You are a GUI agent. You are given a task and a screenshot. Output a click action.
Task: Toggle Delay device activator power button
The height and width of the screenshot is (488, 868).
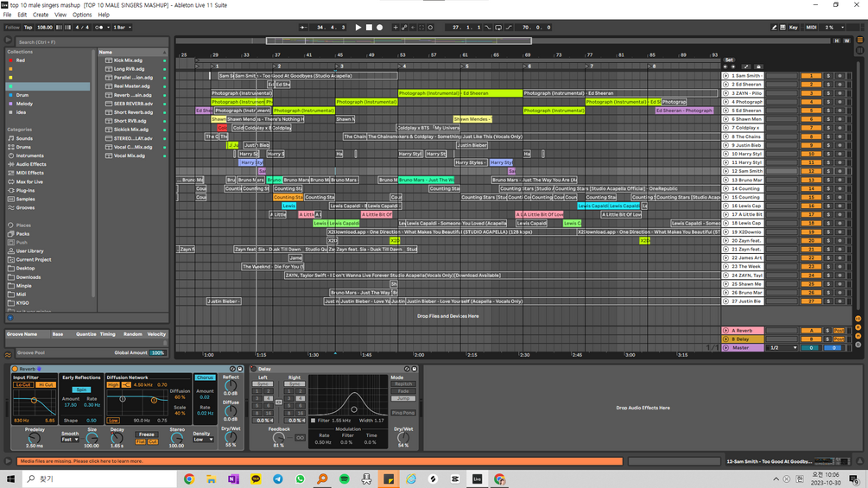coord(254,369)
